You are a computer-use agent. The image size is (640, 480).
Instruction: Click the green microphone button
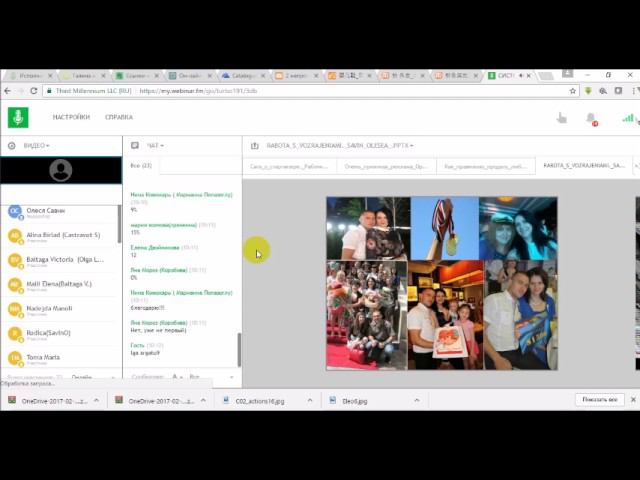click(x=18, y=118)
